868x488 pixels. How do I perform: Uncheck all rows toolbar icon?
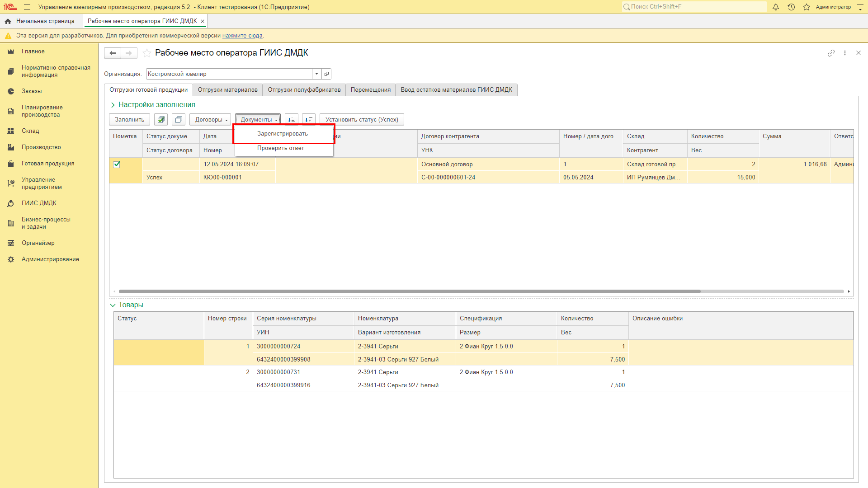coord(179,120)
